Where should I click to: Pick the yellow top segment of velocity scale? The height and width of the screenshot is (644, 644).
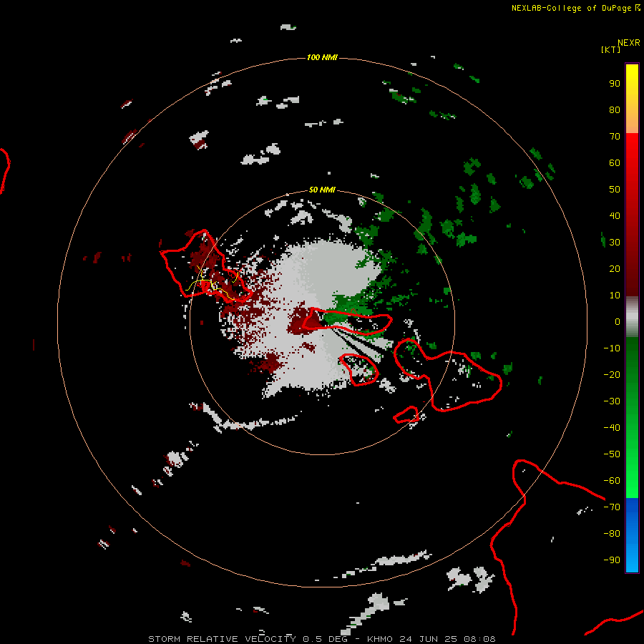click(632, 99)
